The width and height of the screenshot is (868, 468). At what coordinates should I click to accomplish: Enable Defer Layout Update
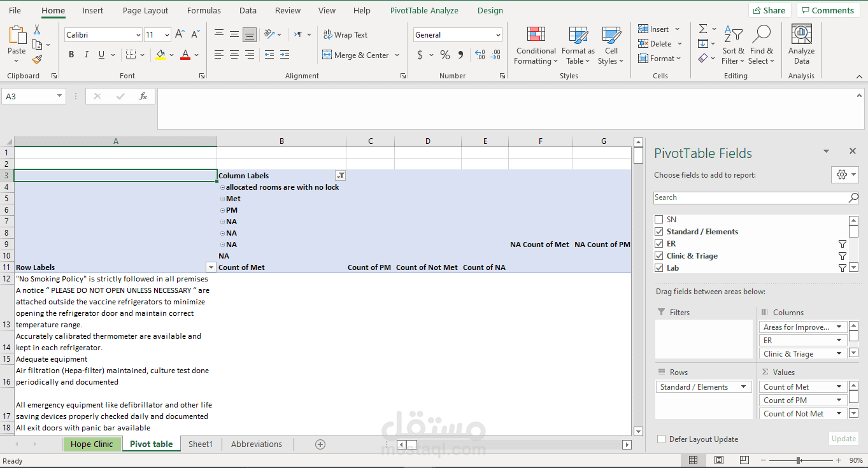(x=661, y=439)
